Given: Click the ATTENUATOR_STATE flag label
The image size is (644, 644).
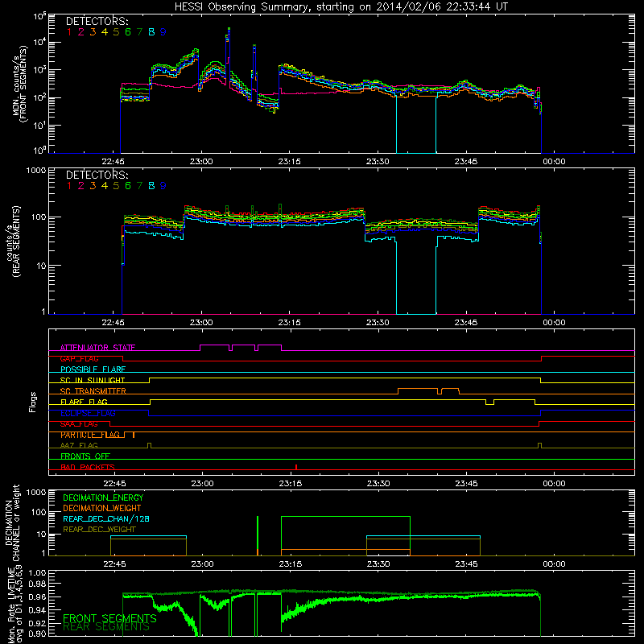Looking at the screenshot, I should tap(97, 348).
